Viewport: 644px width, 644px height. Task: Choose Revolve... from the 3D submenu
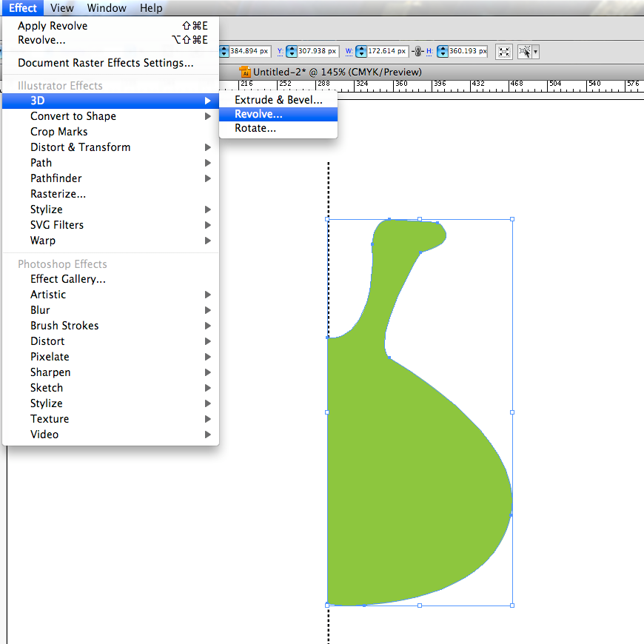(x=258, y=114)
